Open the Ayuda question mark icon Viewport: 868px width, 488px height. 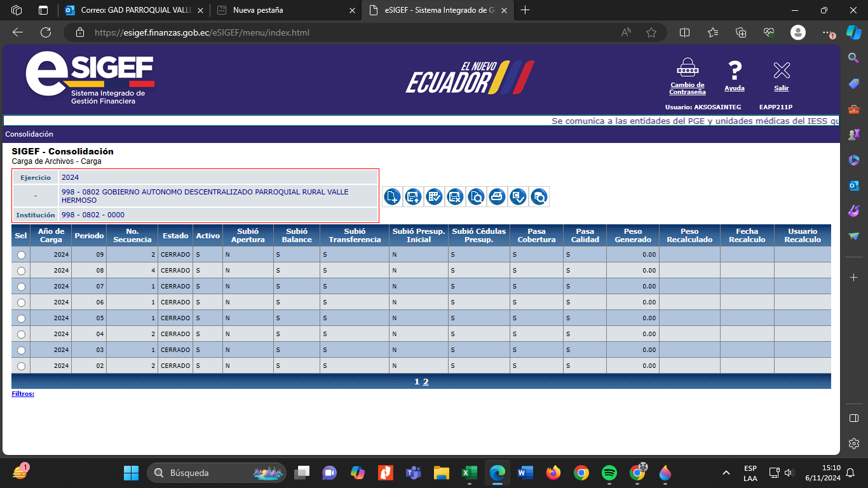[x=735, y=70]
